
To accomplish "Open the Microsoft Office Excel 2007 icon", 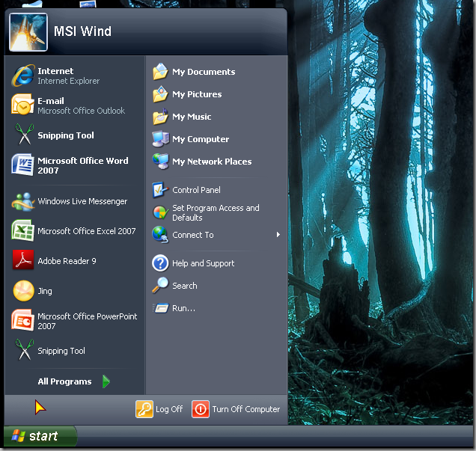I will [x=22, y=231].
